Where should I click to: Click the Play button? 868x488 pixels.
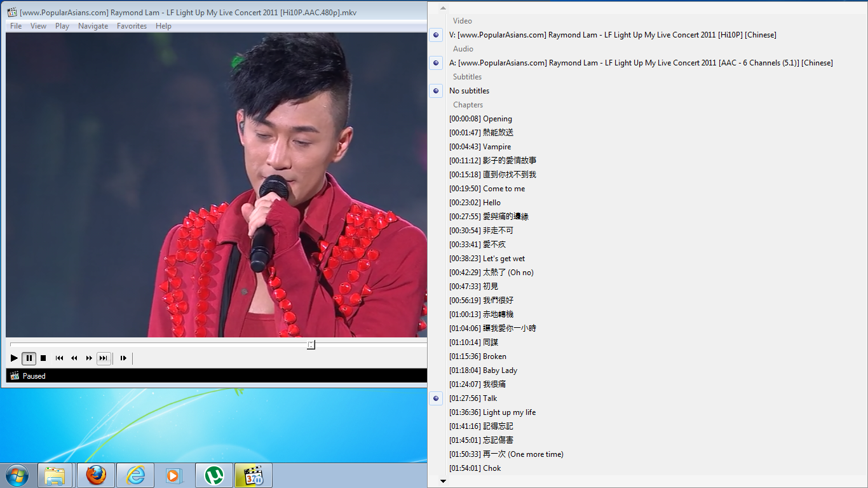point(14,358)
